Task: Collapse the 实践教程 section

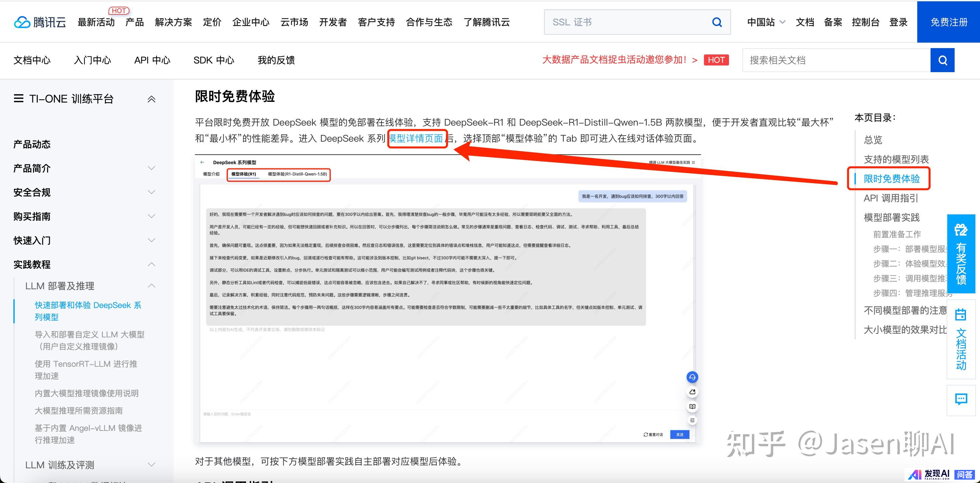Action: pos(152,264)
